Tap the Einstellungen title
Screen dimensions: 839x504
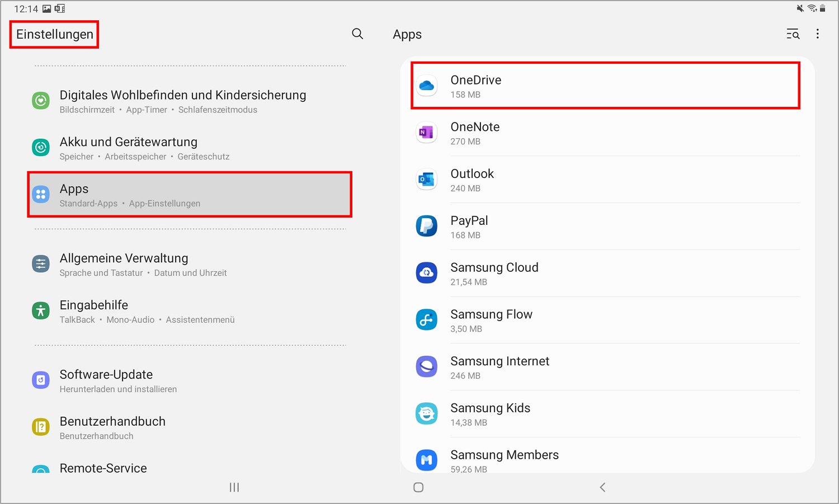[55, 35]
